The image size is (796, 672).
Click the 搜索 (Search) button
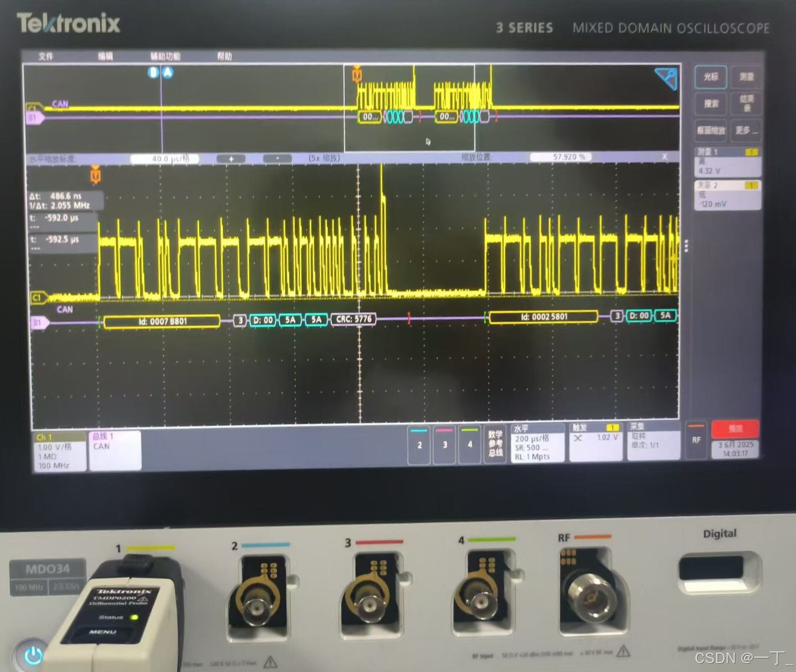711,103
